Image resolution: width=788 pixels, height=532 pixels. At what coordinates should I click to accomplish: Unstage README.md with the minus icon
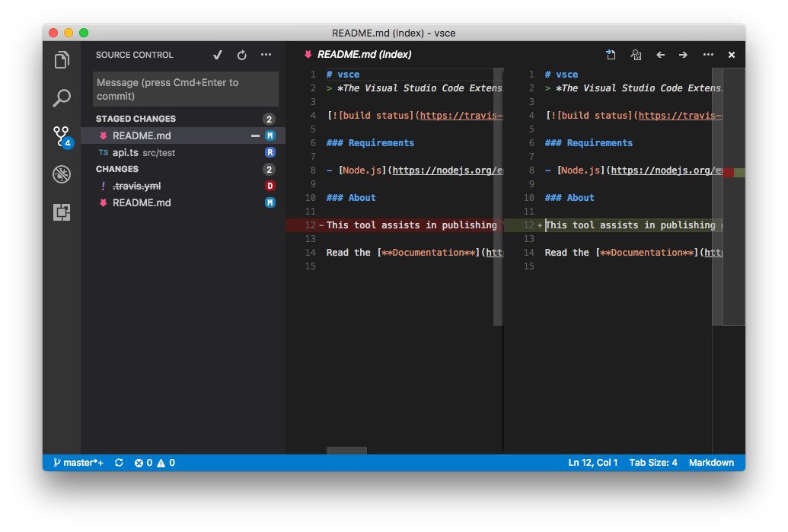coord(255,135)
